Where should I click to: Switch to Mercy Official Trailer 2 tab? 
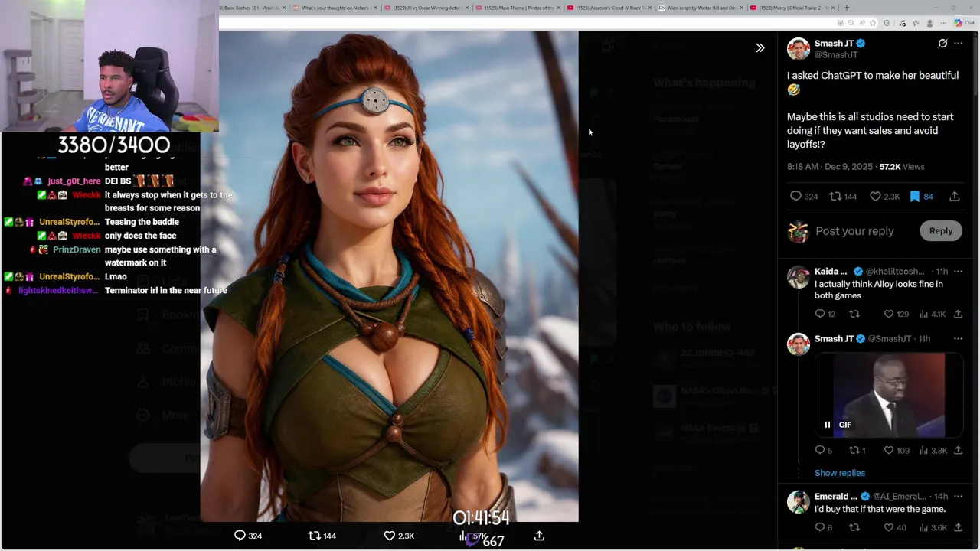[792, 8]
